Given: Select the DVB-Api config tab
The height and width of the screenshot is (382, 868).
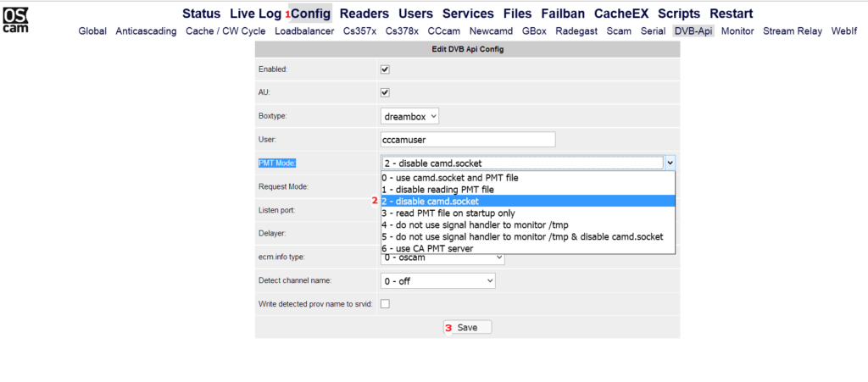Looking at the screenshot, I should (693, 31).
